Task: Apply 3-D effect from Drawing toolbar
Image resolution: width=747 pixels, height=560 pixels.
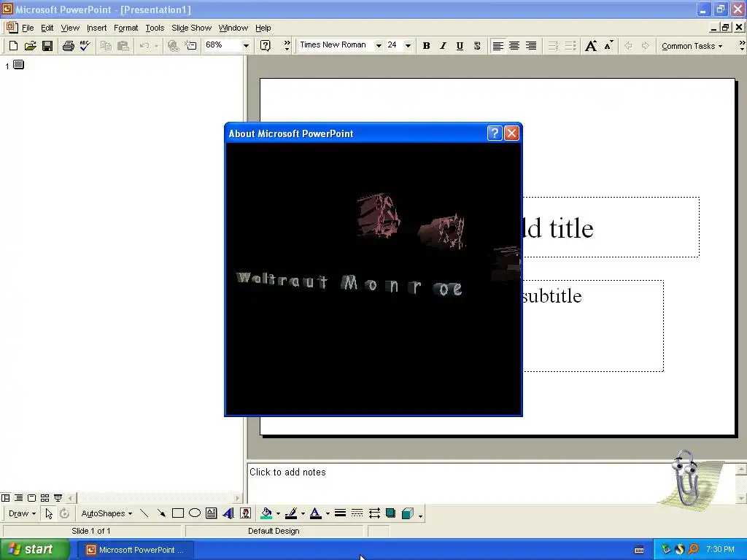Action: 407,513
